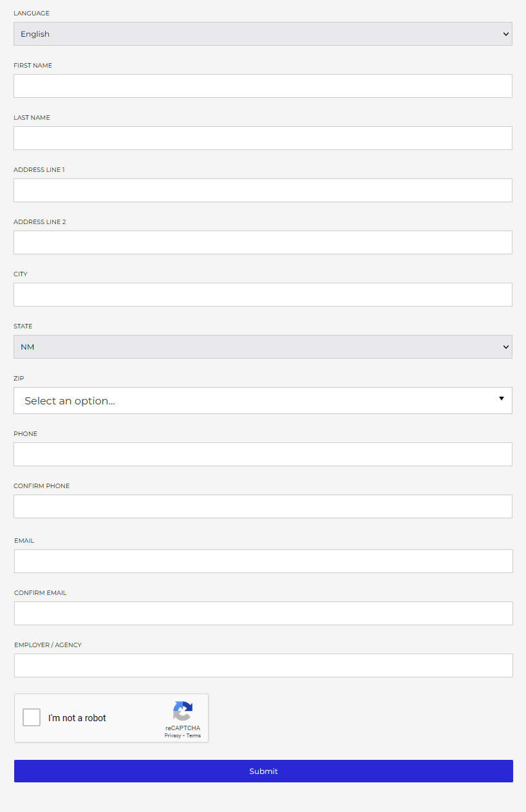Viewport: 526px width, 812px height.
Task: Click the Employer / Agency field
Action: pos(263,665)
